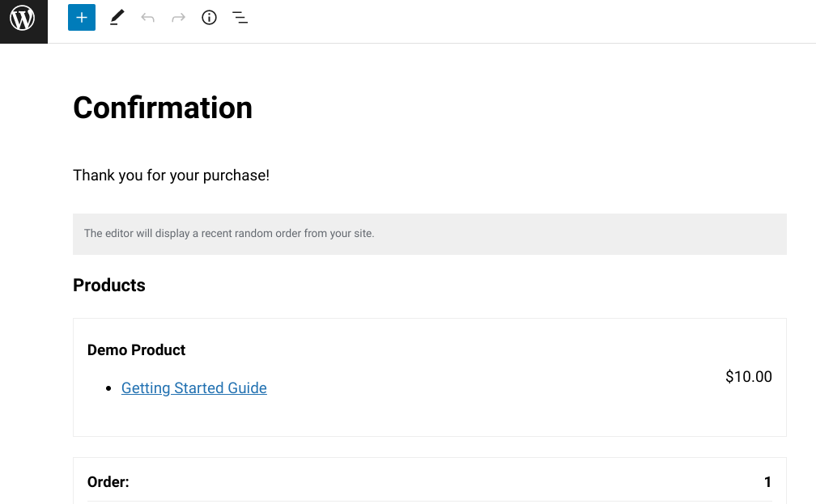Select the Confirmation page title
The image size is (816, 504).
click(x=162, y=108)
